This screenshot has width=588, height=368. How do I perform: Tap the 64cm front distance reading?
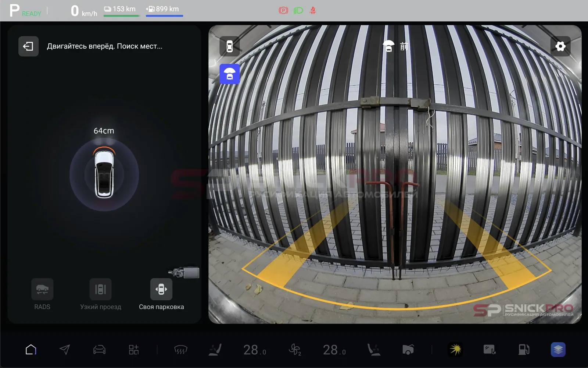(104, 131)
